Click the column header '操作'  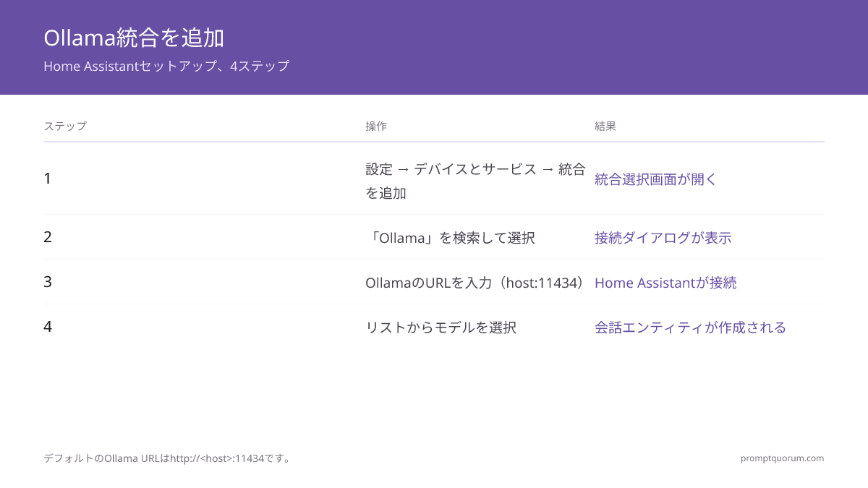coord(376,126)
